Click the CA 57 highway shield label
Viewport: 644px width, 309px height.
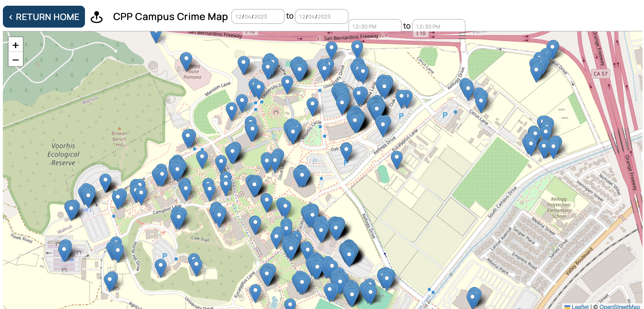(x=600, y=74)
